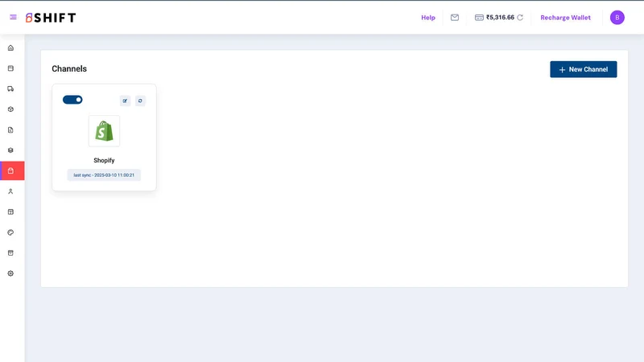Screen dimensions: 644x362
Task: Open Recharge Wallet link
Action: click(565, 18)
